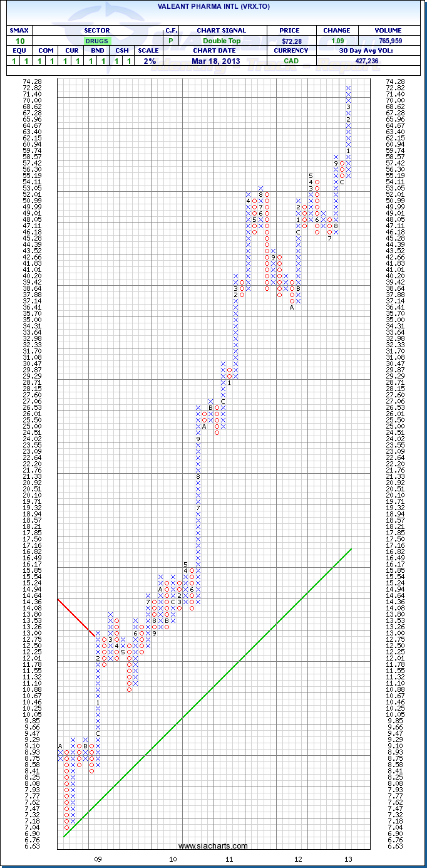Click the SECTOR column header
Image resolution: width=427 pixels, height=868 pixels.
[x=97, y=30]
